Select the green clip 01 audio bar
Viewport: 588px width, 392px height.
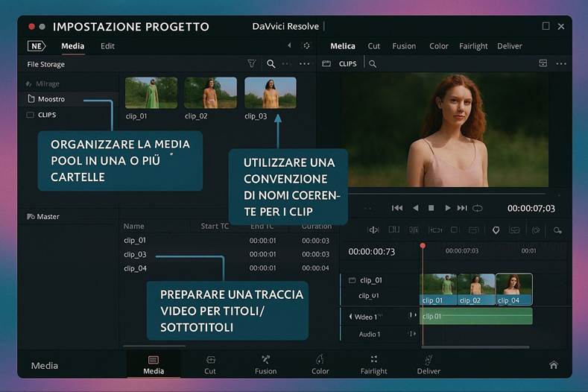(476, 316)
